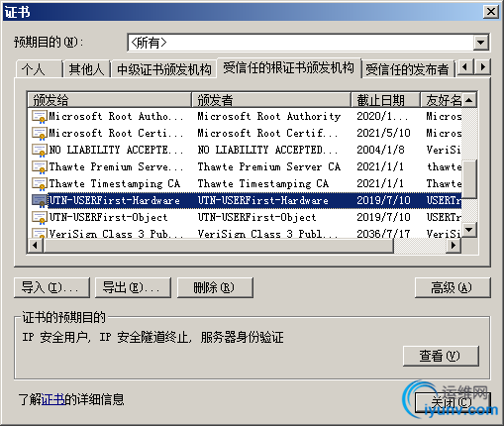Select the Thawte Timestamping CA certificate

tap(245, 184)
